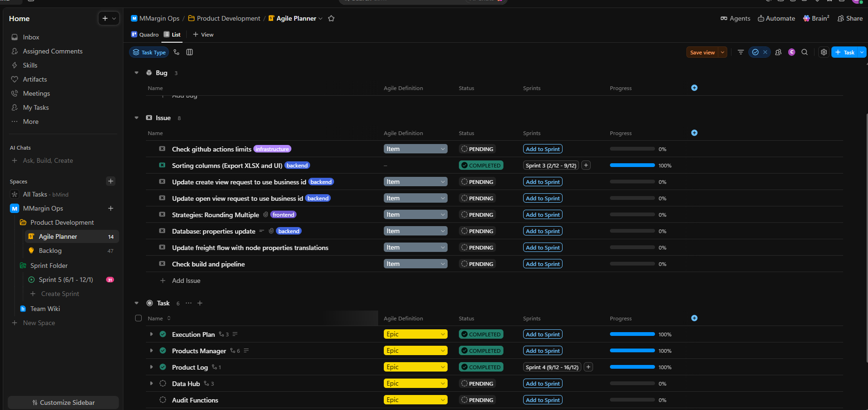Click Share button in top bar
This screenshot has width=868, height=410.
[x=850, y=18]
